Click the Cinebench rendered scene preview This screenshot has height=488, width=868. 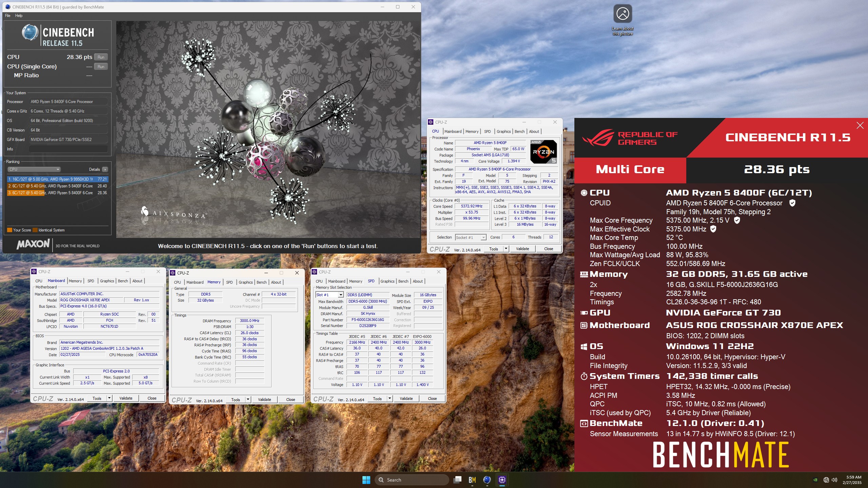pos(268,129)
